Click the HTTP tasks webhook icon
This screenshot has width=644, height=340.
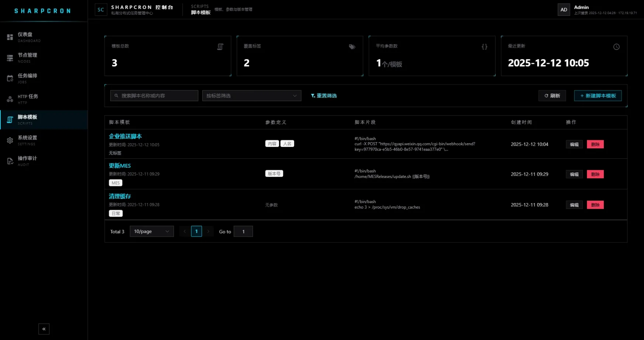[10, 99]
